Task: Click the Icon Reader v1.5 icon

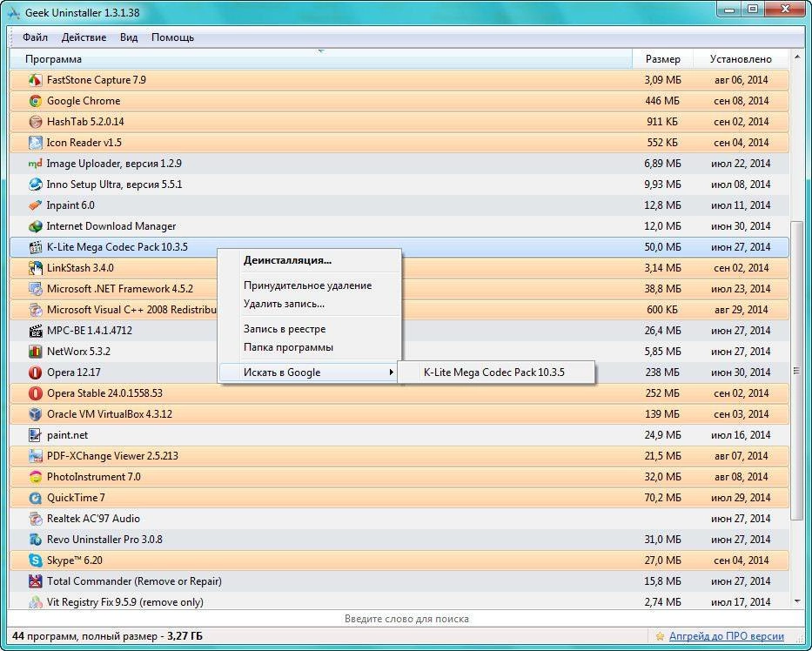Action: tap(35, 143)
